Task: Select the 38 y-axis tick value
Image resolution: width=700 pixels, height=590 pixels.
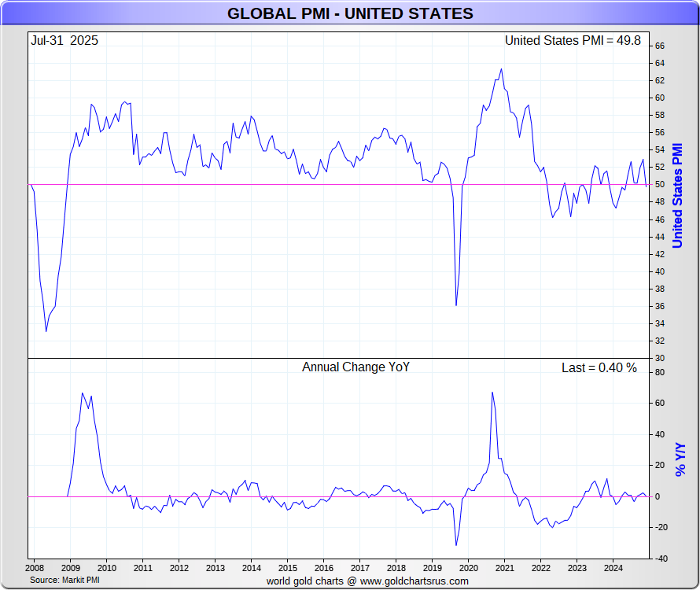Action: [659, 289]
